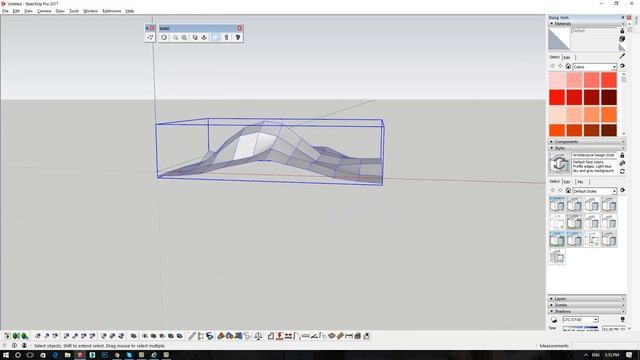Click the current material preview thumbnail
This screenshot has width=640, height=360.
pos(559,39)
